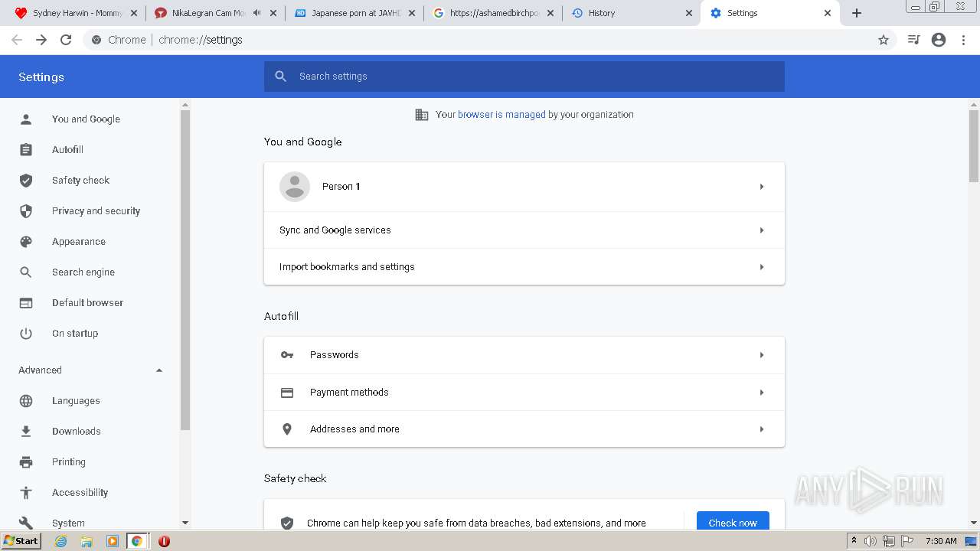Open the Passwords row arrow
Screen dimensions: 980x551
tap(762, 355)
